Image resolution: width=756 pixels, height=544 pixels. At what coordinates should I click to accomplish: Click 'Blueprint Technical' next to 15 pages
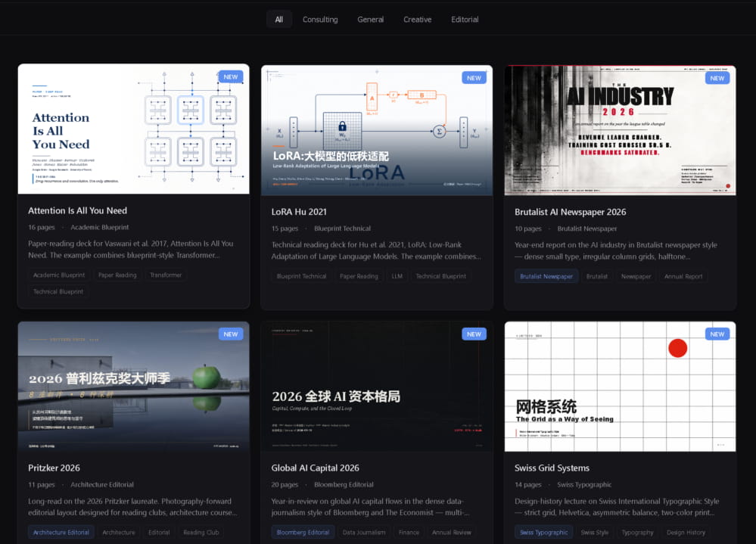[x=342, y=228]
